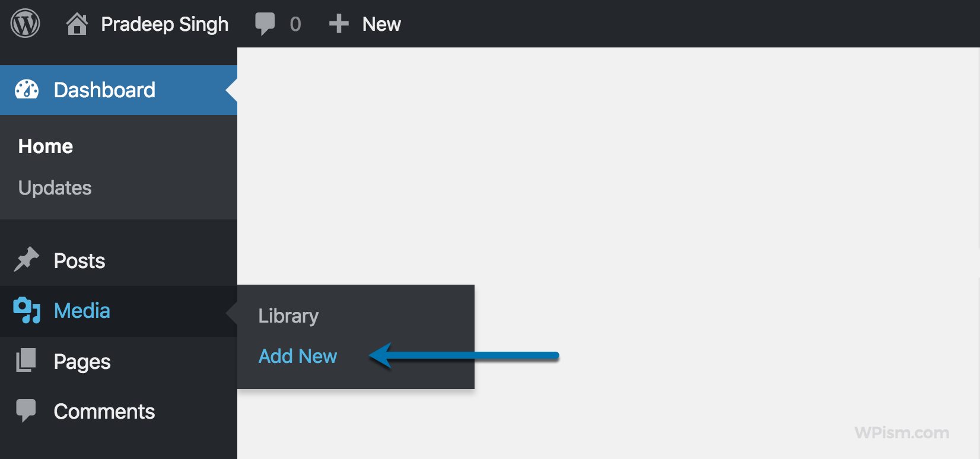Select the Dashboard gauge icon

pyautogui.click(x=26, y=90)
